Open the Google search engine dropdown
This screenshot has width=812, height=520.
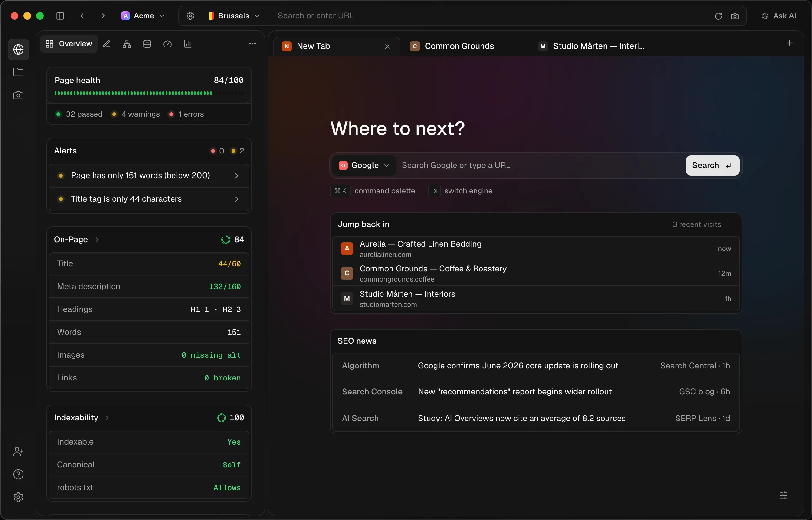click(364, 166)
